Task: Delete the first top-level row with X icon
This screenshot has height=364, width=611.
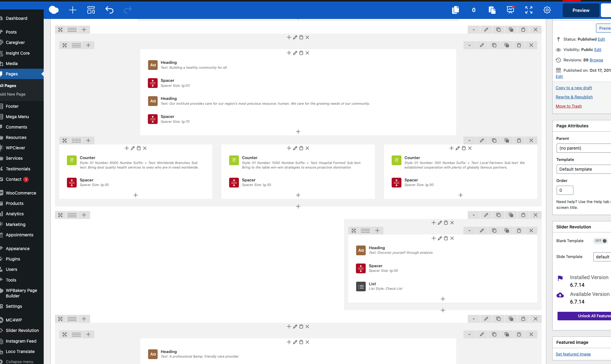Action: pyautogui.click(x=536, y=30)
